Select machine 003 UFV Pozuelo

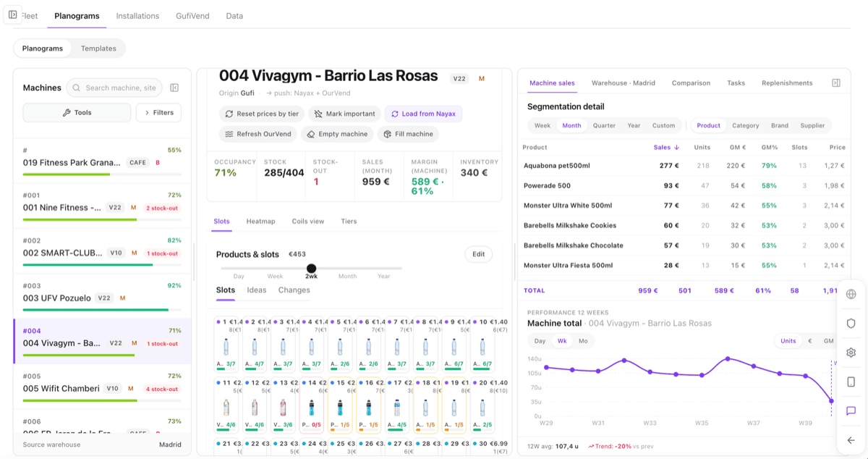102,298
